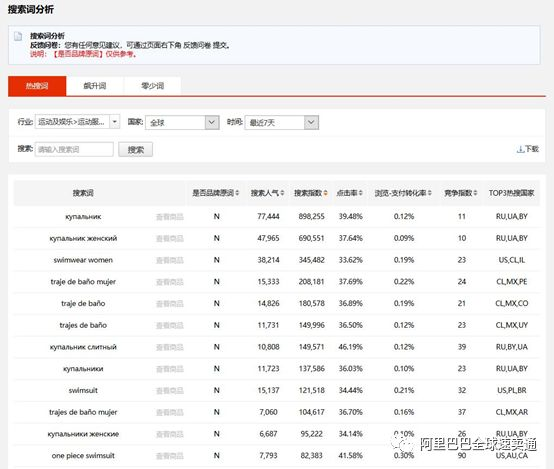Image resolution: width=554 pixels, height=469 pixels.
Task: Open the 行业 industry dropdown
Action: click(x=77, y=122)
